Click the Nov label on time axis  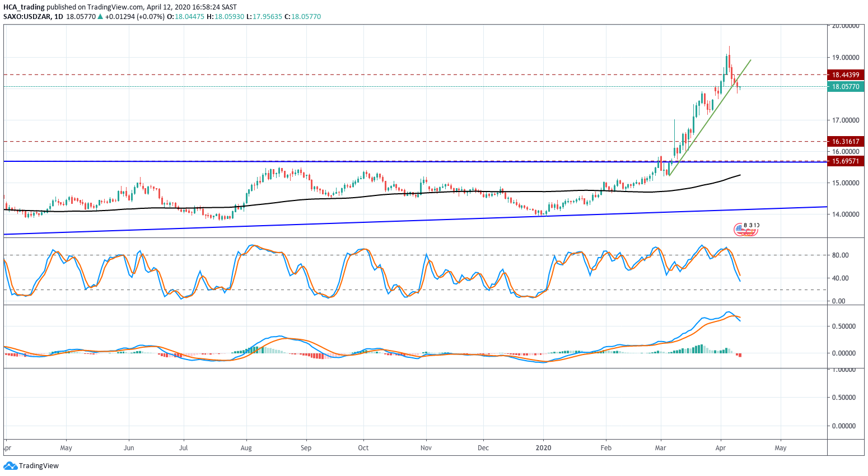pyautogui.click(x=426, y=448)
